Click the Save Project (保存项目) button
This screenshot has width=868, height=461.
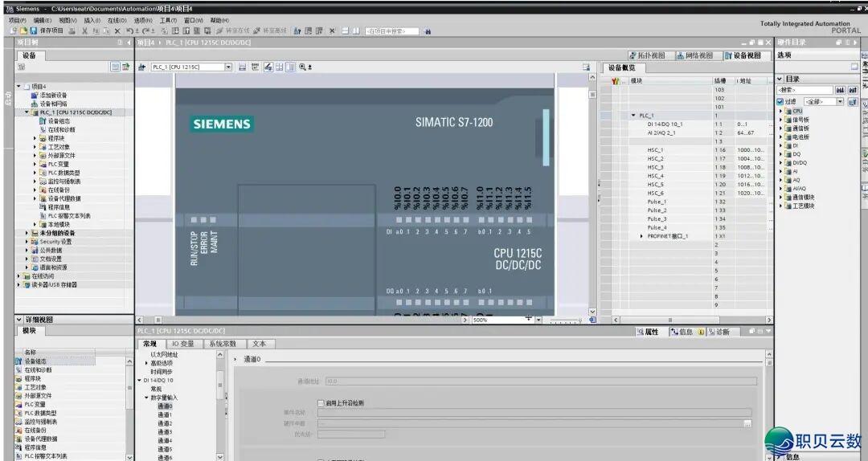(x=47, y=31)
